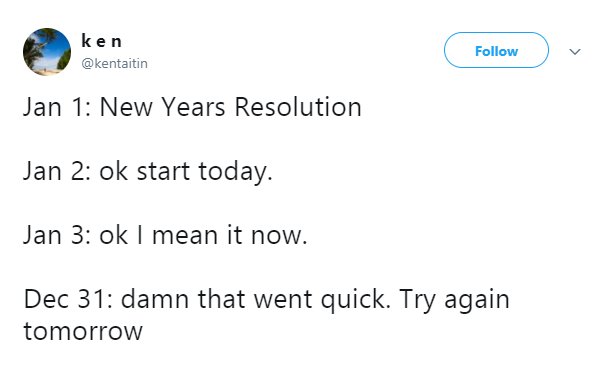Image resolution: width=594 pixels, height=374 pixels.
Task: Click the final word "tomorrow"
Action: pyautogui.click(x=83, y=332)
